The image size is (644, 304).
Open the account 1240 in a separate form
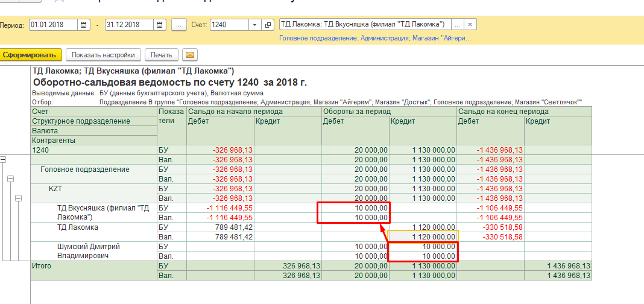(x=268, y=25)
